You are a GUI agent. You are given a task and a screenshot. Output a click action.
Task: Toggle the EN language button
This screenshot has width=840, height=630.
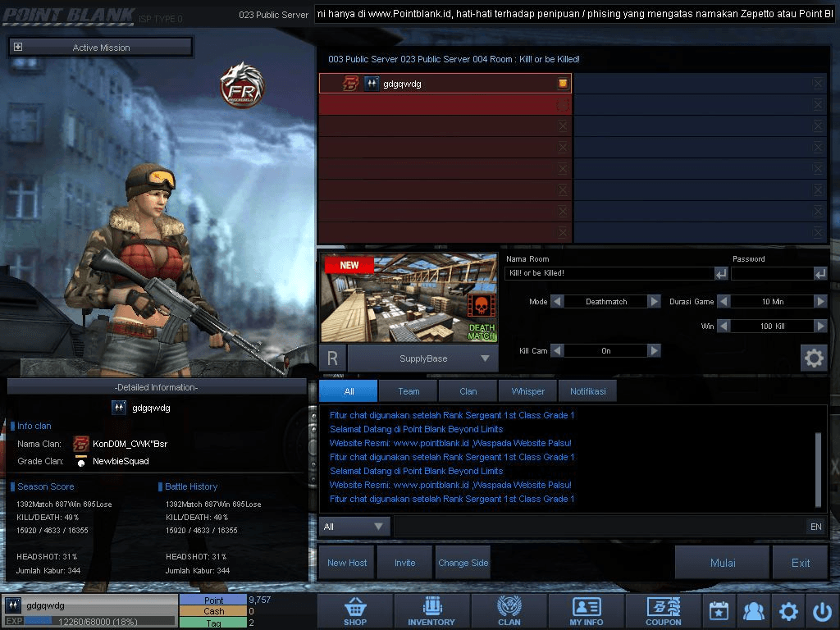[816, 527]
